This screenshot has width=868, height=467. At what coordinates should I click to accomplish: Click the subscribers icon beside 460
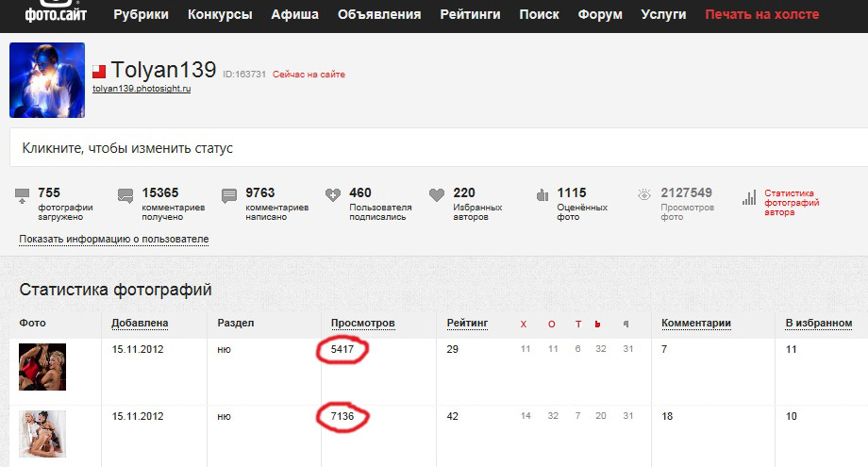tap(332, 196)
